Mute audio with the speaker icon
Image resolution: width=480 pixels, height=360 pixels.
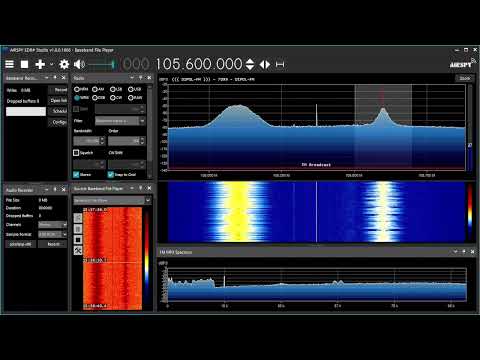pyautogui.click(x=79, y=64)
